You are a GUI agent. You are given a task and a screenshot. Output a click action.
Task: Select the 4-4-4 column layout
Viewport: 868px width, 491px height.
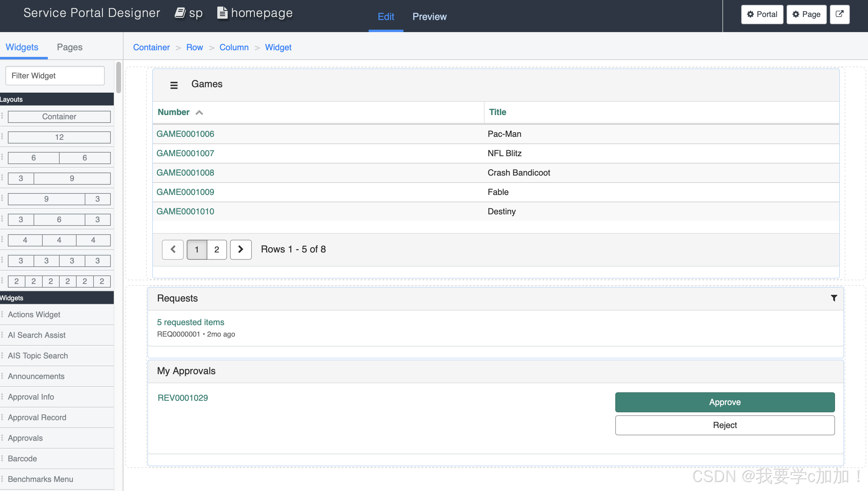(x=59, y=240)
